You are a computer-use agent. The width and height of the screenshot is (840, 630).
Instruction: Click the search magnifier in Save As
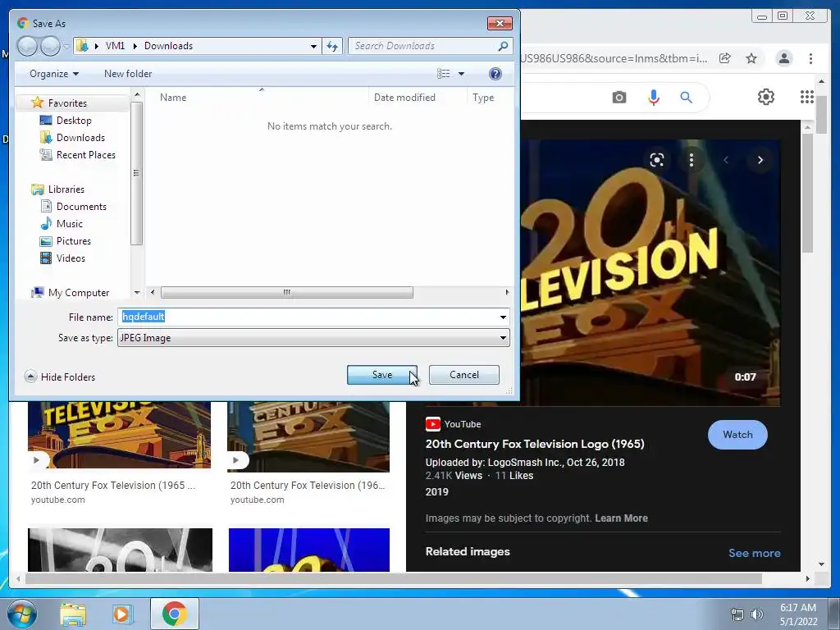pos(503,46)
